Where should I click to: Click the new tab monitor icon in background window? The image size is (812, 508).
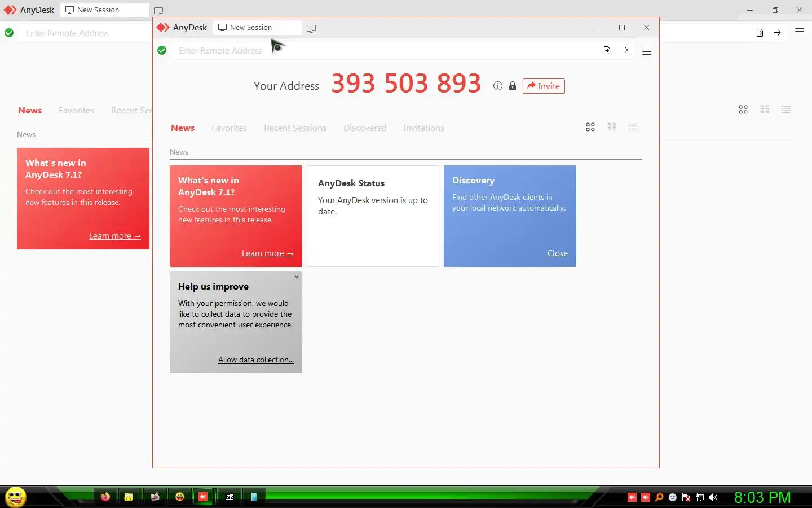(158, 11)
